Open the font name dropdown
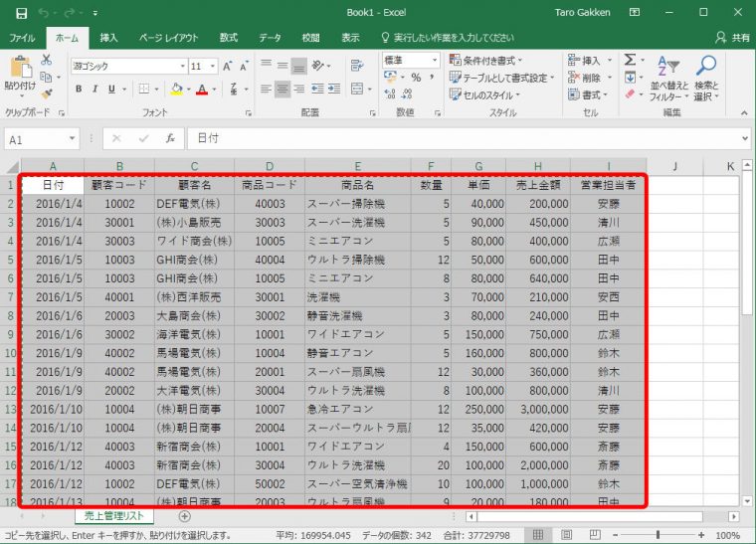 point(183,66)
